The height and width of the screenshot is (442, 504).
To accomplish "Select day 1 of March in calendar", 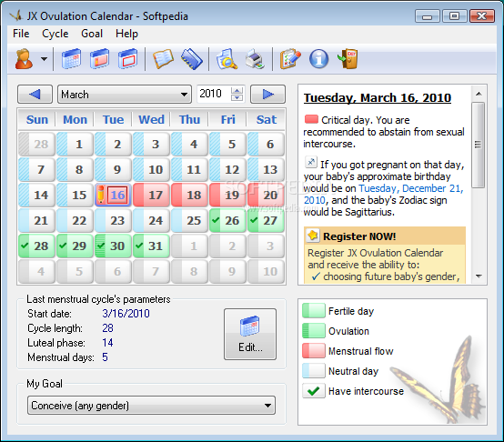I will point(75,144).
